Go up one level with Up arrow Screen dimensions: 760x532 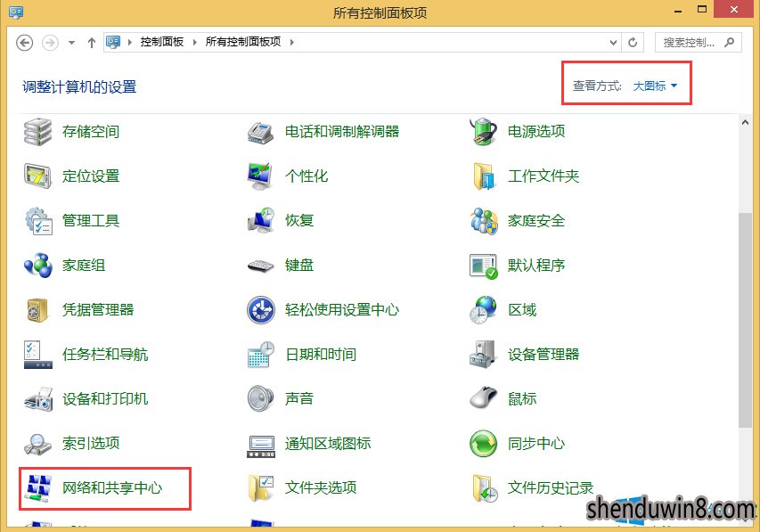tap(92, 43)
